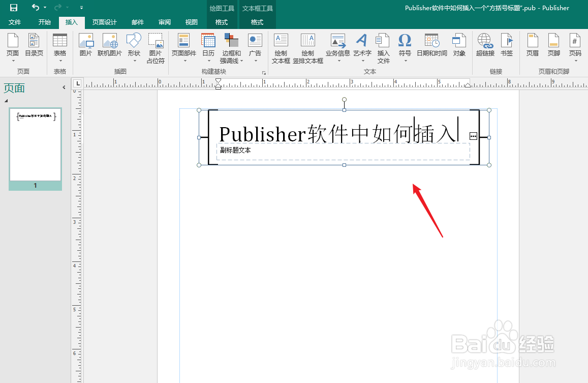Open the 日历 calendars gallery
This screenshot has width=588, height=383.
208,47
